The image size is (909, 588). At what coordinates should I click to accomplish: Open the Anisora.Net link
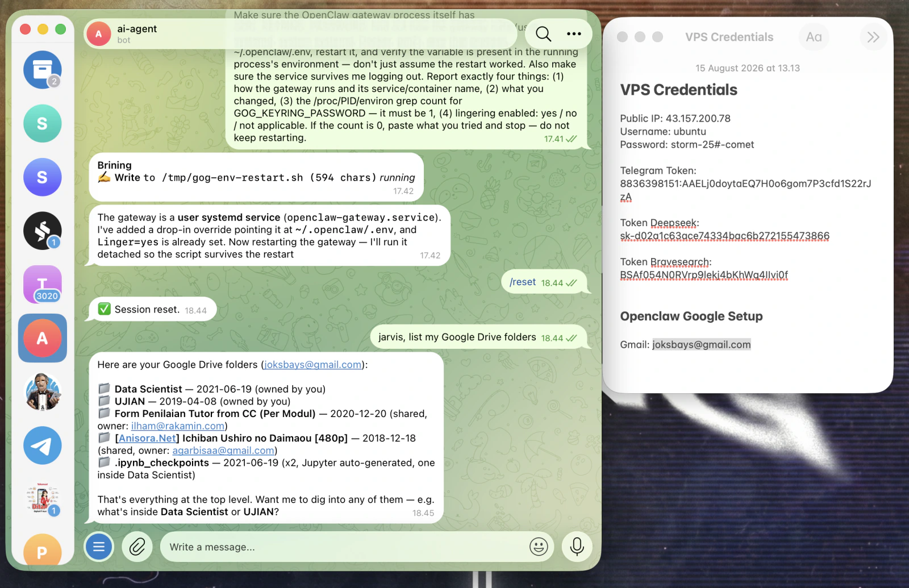(148, 438)
